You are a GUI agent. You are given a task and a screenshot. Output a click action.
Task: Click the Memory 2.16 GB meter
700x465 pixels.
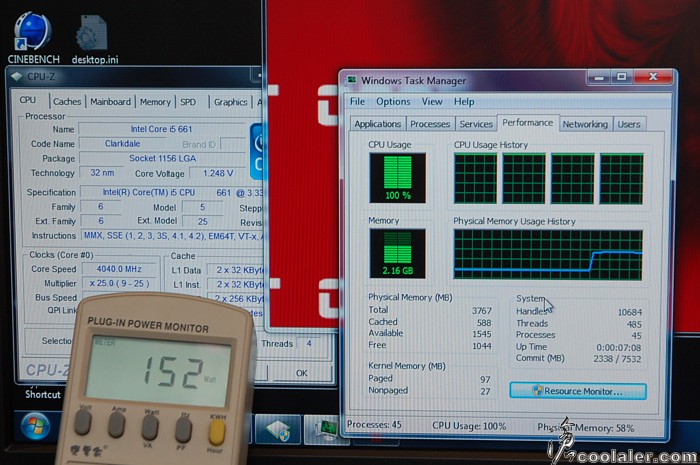click(397, 253)
